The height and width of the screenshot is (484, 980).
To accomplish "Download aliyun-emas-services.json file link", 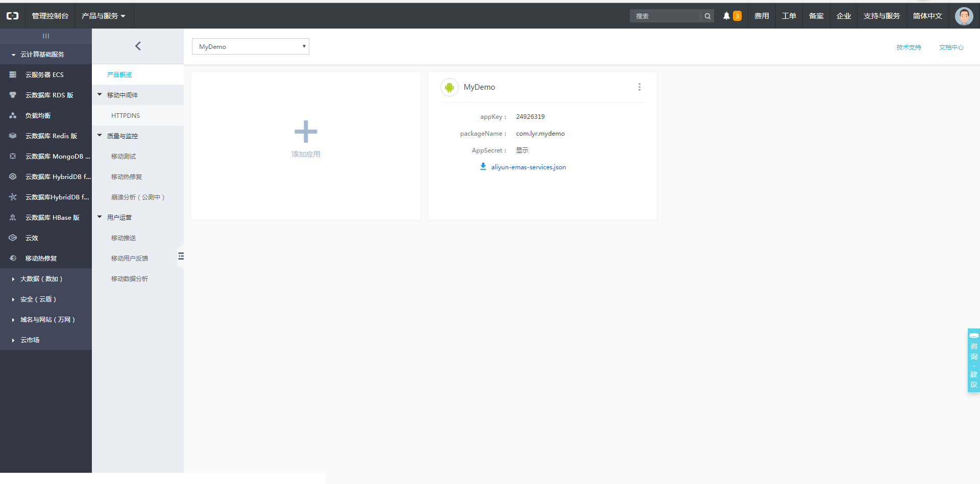I will pyautogui.click(x=528, y=167).
